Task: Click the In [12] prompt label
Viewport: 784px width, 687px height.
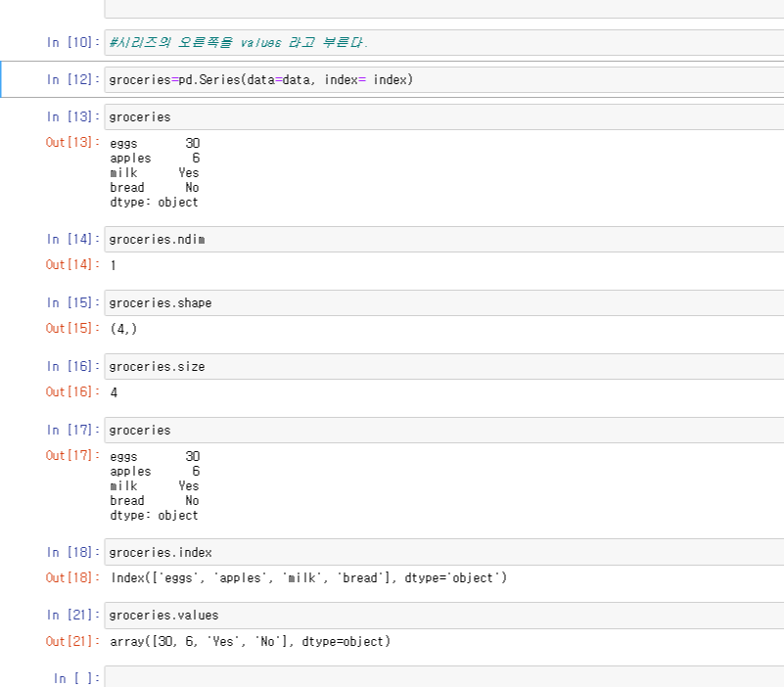Action: coord(73,79)
